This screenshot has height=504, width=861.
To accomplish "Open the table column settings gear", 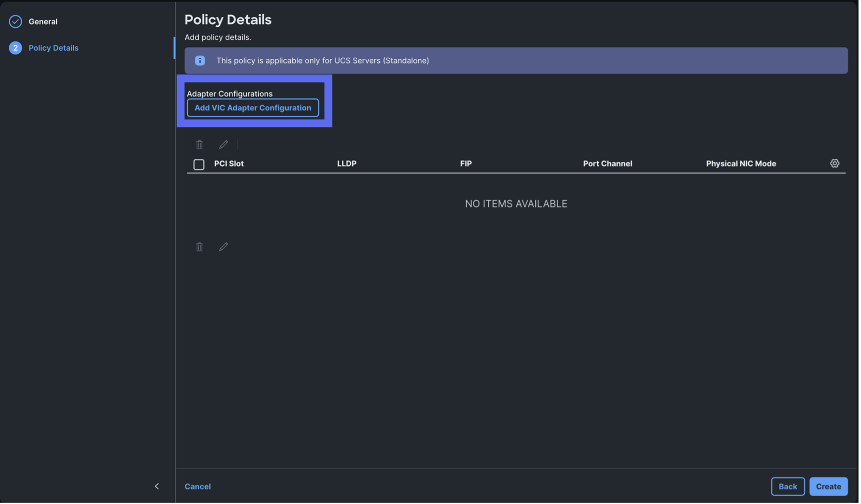I will click(835, 163).
